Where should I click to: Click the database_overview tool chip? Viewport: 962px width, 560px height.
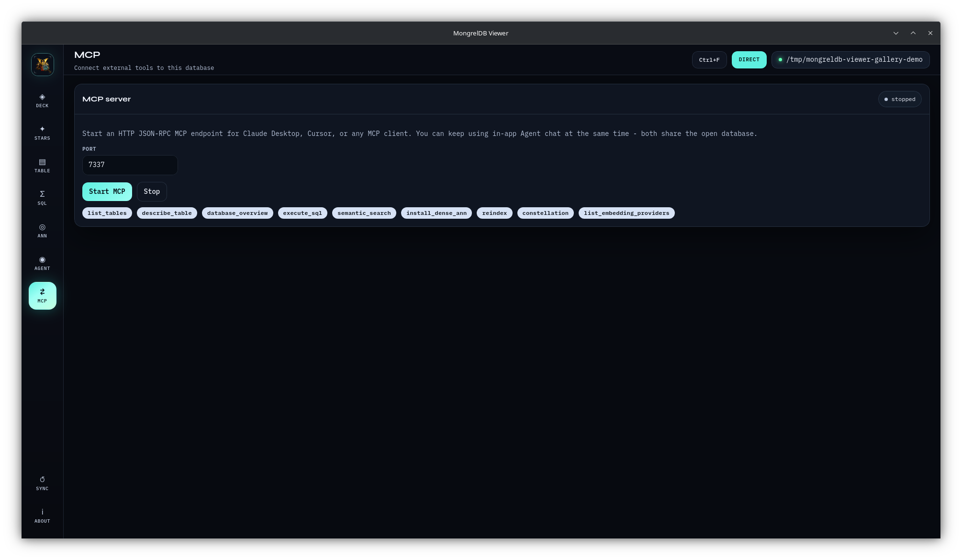click(237, 213)
